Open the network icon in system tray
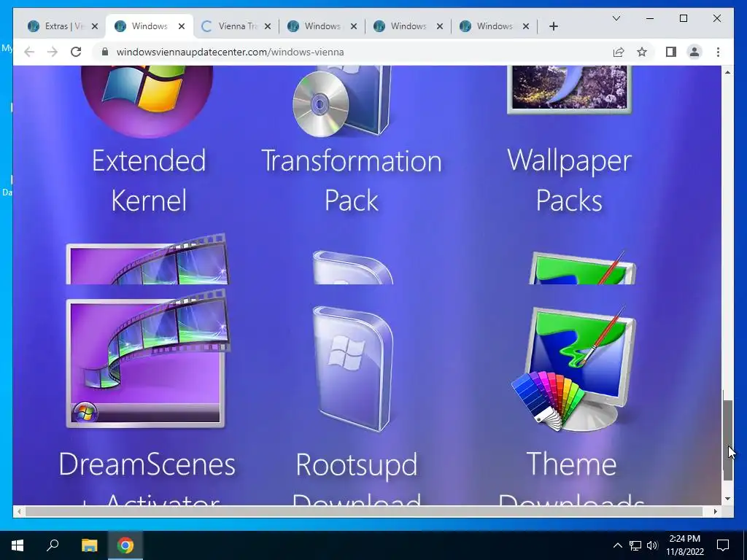747x560 pixels. (x=635, y=545)
